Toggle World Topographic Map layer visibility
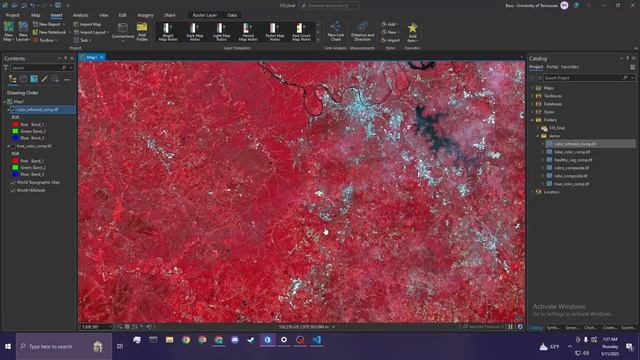The image size is (640, 360). coord(13,182)
